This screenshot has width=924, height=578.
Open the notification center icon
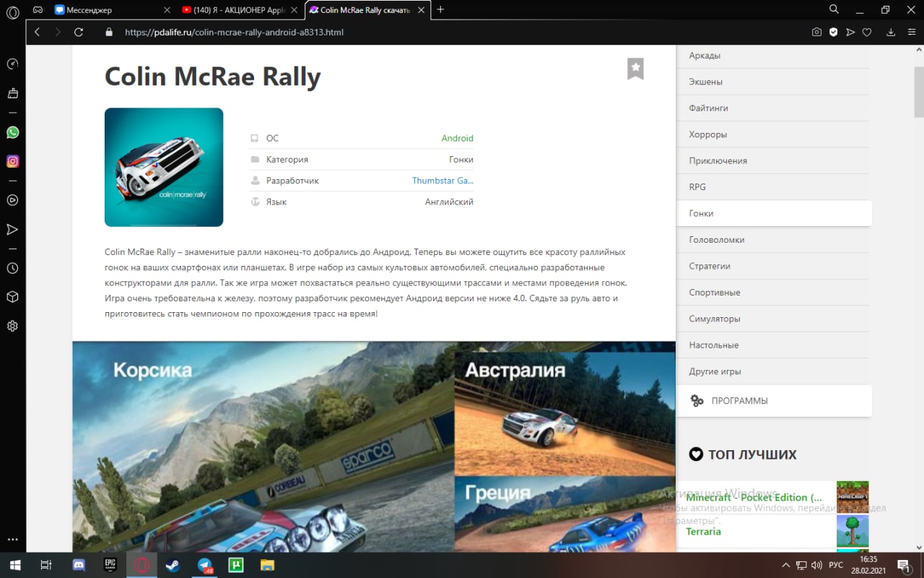(x=904, y=565)
